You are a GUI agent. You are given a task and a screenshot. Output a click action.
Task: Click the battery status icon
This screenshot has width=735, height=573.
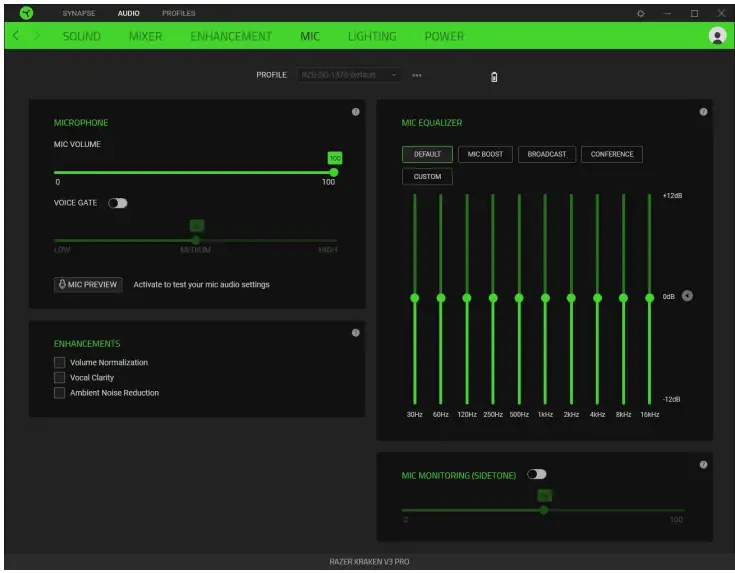pyautogui.click(x=494, y=77)
